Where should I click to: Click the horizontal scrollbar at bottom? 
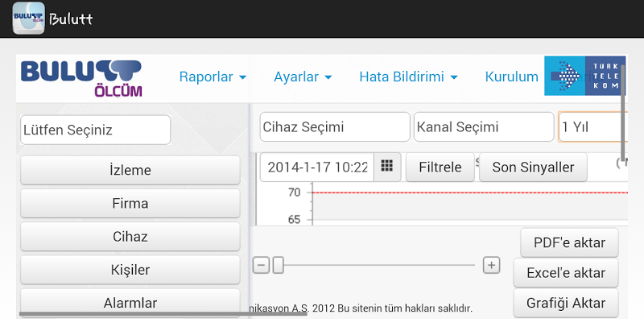163,313
